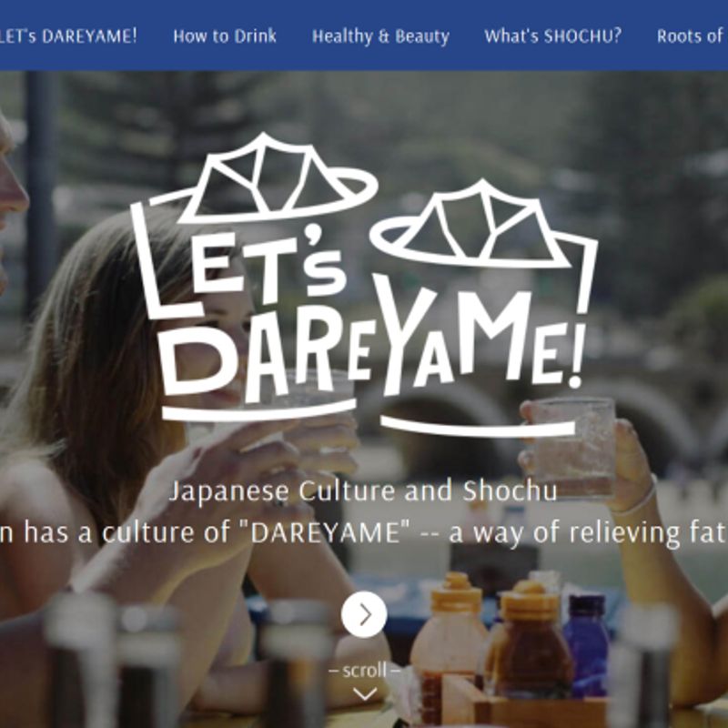Click the down chevron below scroll
Screen dimensions: 728x728
pyautogui.click(x=365, y=694)
